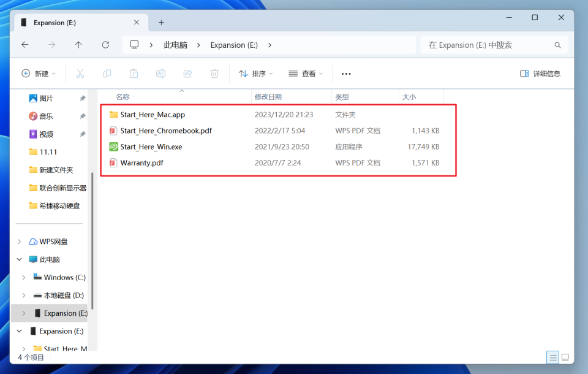The width and height of the screenshot is (588, 374).
Task: Unpin 图片 using its pin icon
Action: [83, 98]
